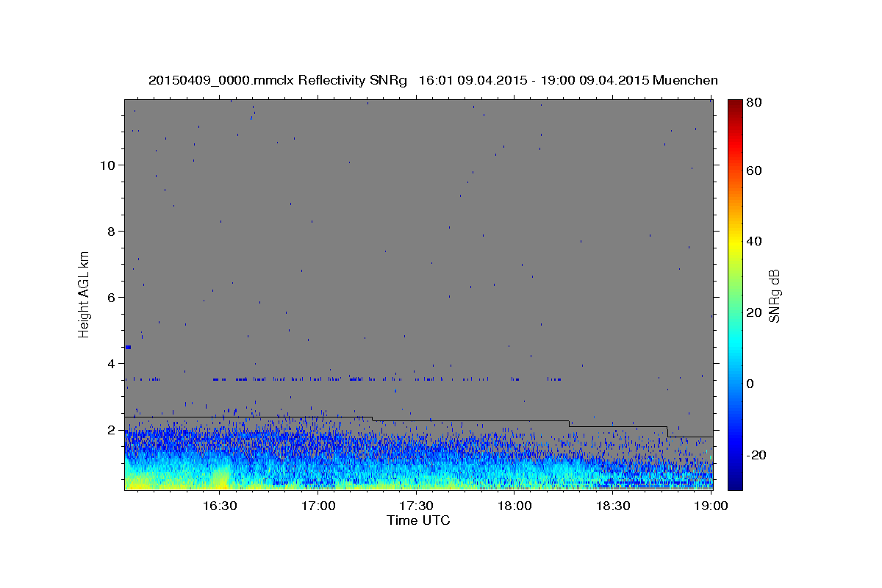The image size is (882, 588).
Task: Click the colorbar value 0
Action: 750,384
